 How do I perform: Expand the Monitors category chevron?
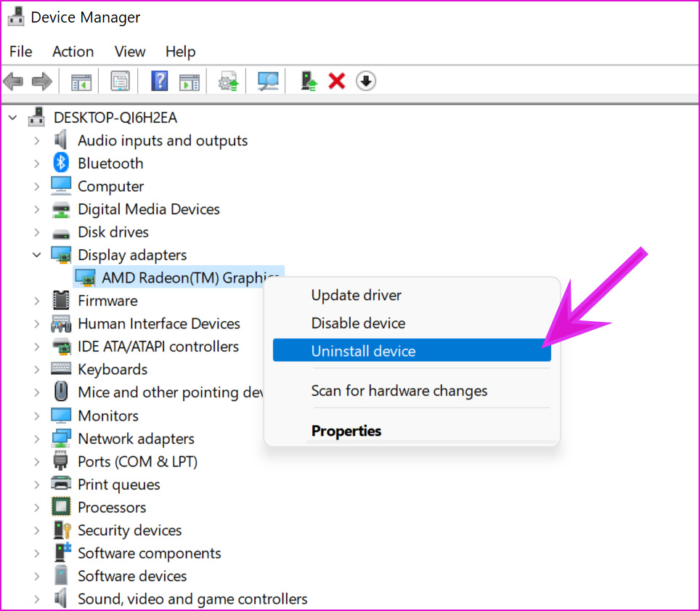[x=36, y=416]
